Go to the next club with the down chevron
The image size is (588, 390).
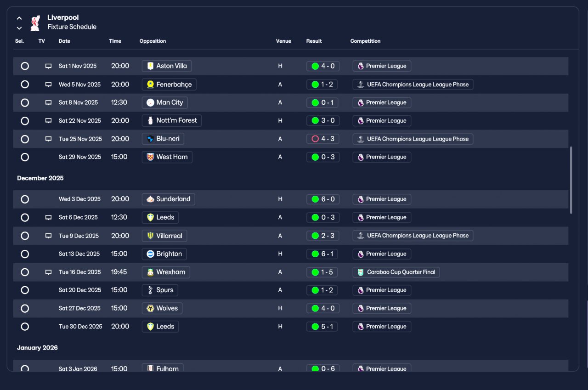coord(19,28)
